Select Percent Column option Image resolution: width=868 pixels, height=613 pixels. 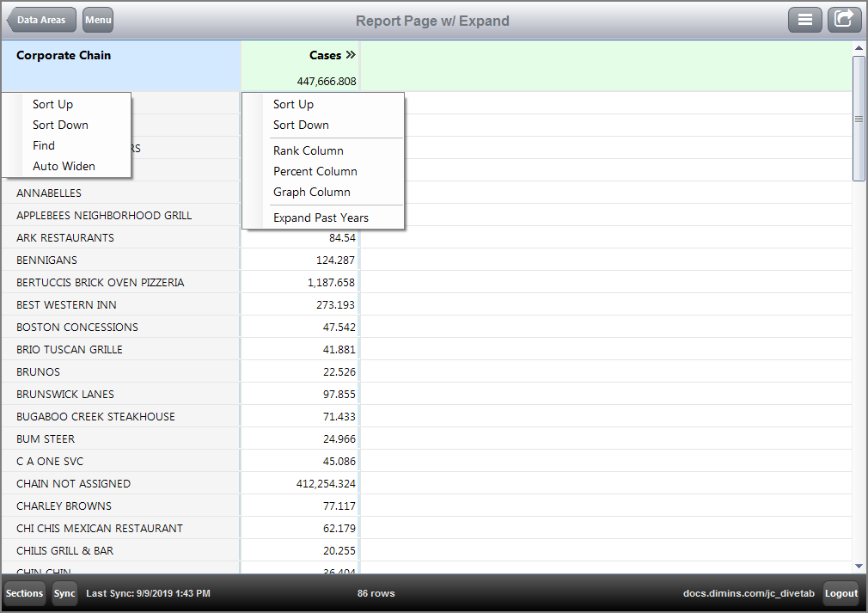(x=314, y=171)
